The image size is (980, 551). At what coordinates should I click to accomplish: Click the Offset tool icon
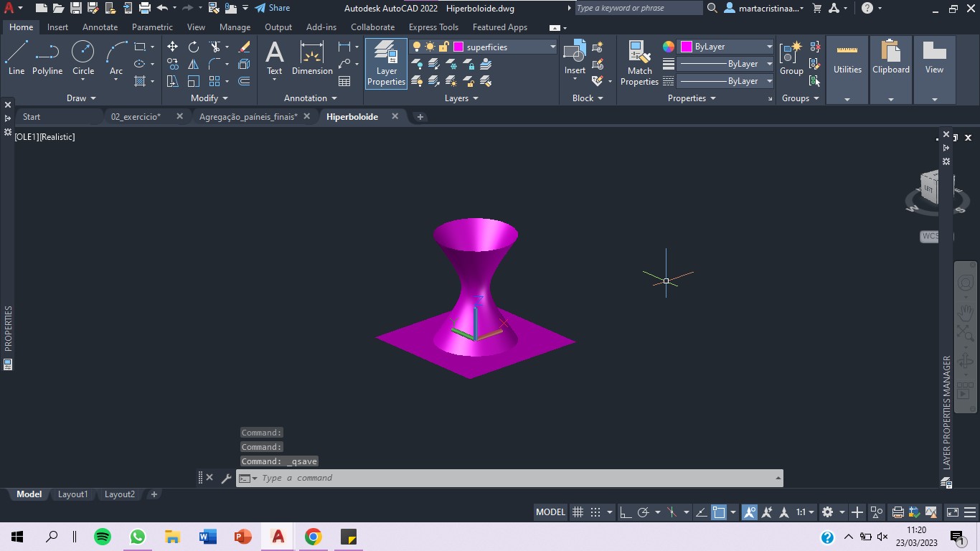(244, 81)
